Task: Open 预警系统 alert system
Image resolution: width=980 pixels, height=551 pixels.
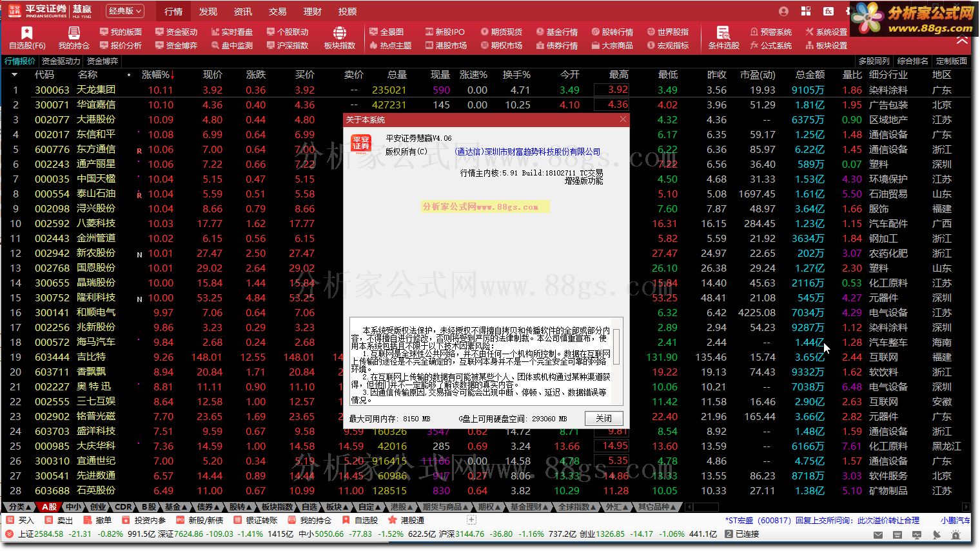Action: pyautogui.click(x=770, y=32)
